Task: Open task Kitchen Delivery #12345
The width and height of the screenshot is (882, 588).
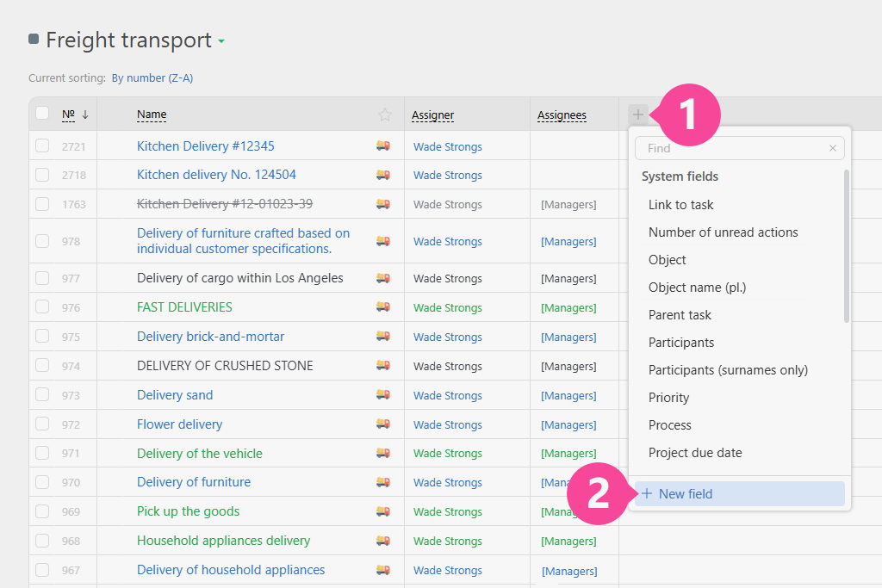Action: [x=205, y=146]
